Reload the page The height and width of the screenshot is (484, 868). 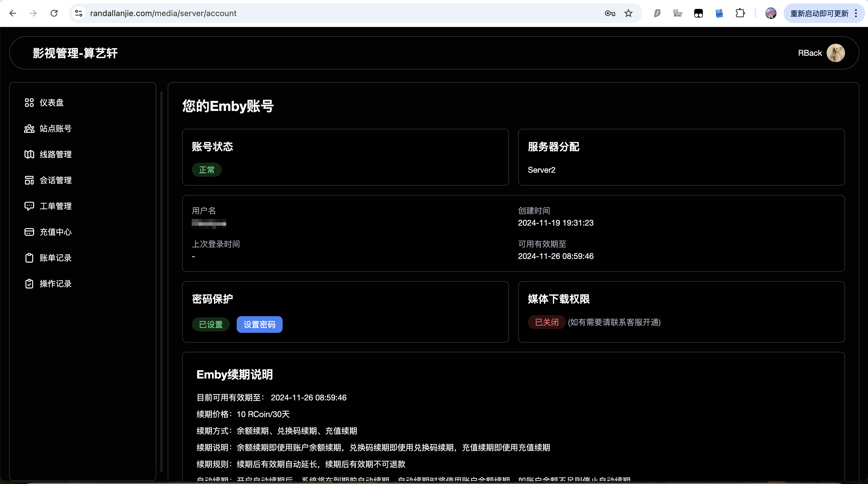click(x=54, y=14)
